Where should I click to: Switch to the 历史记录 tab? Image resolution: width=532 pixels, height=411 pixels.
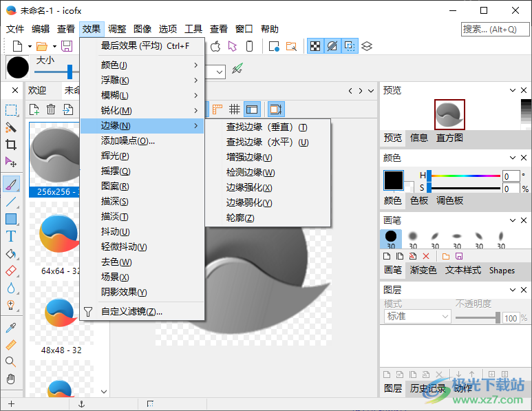pos(427,388)
